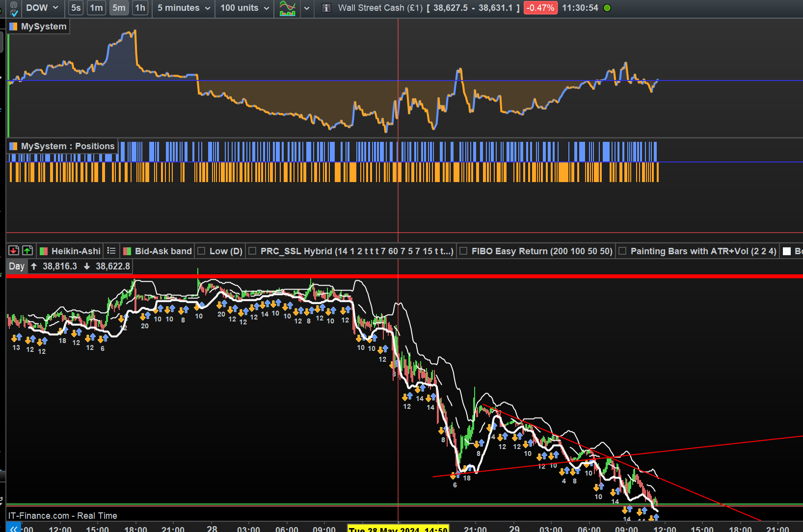The height and width of the screenshot is (532, 803).
Task: Toggle the Low (D) checkbox
Action: pos(201,251)
